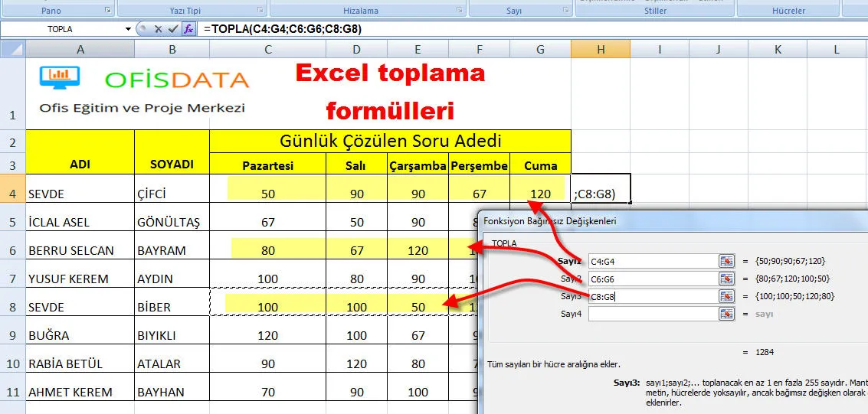Open the Yazı Tipi group dialog launcher
868x414 pixels.
coord(259,11)
